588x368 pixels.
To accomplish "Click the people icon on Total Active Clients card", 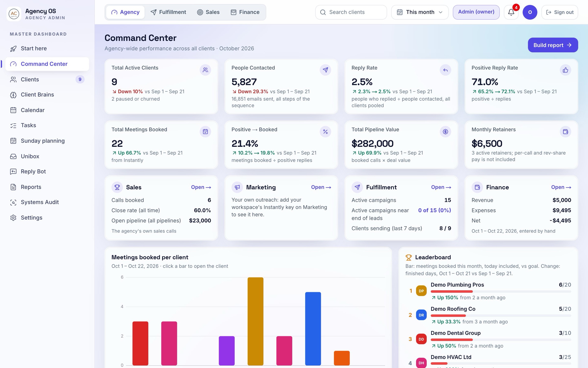I will click(205, 70).
